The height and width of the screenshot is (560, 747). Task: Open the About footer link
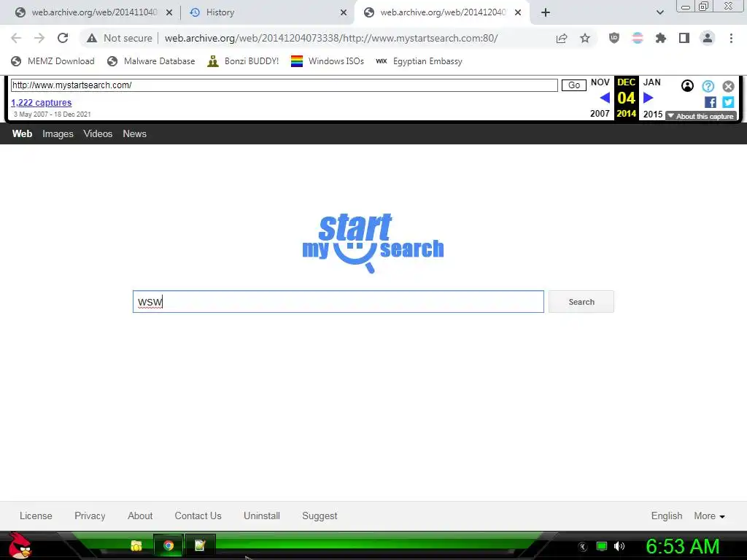(x=140, y=516)
